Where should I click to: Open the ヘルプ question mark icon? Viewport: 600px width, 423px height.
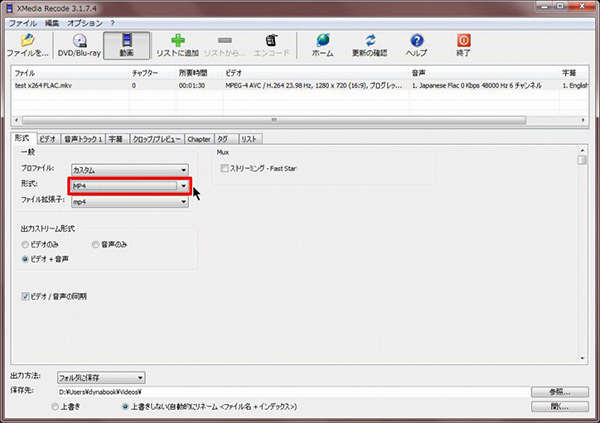point(416,46)
